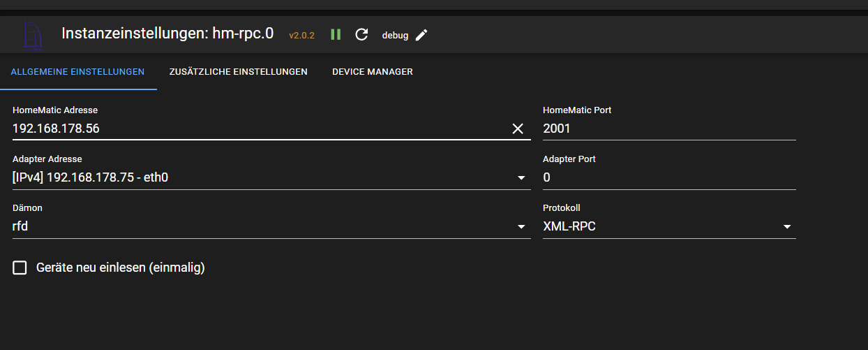
Task: Clear the HomeMatic Adresse field with the X
Action: pos(518,129)
